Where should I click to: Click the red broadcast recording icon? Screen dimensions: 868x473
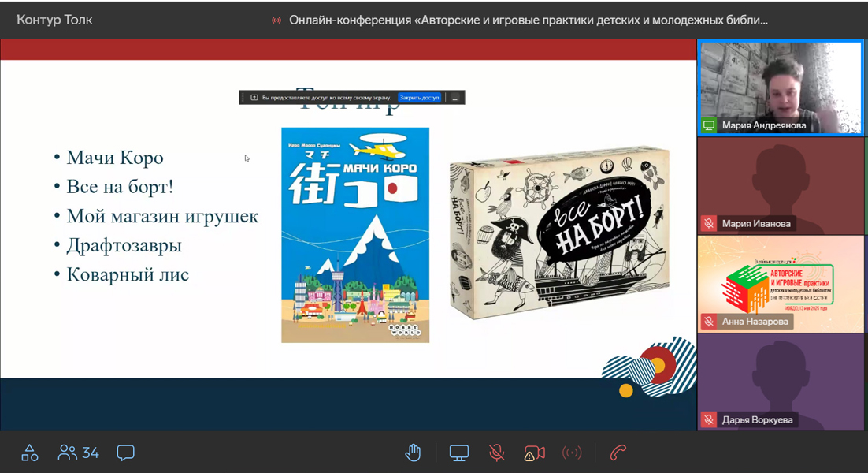(572, 453)
